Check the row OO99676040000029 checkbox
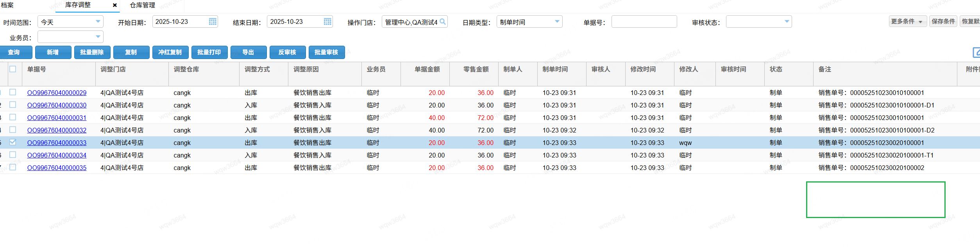The height and width of the screenshot is (247, 980). (13, 92)
